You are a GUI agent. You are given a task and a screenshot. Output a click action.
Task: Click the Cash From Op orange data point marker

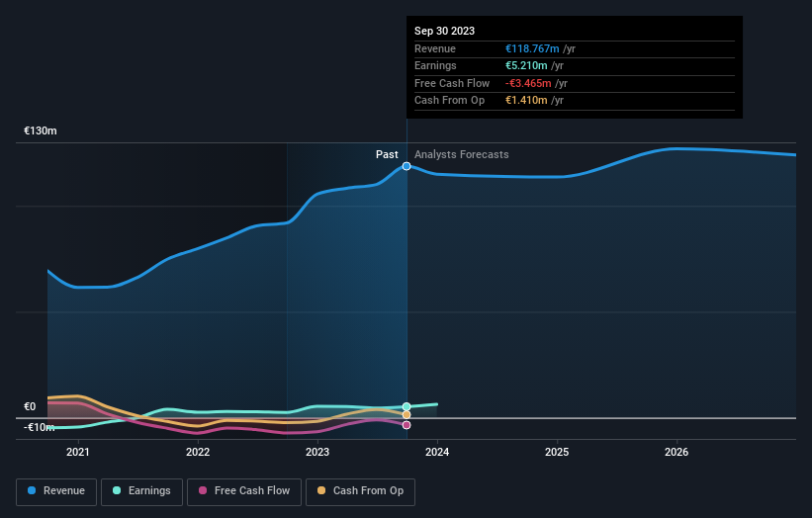pos(406,415)
